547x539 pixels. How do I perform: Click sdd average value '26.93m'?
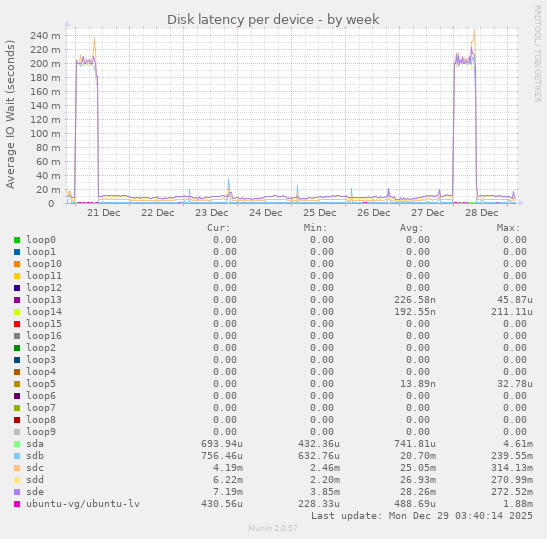click(x=418, y=480)
